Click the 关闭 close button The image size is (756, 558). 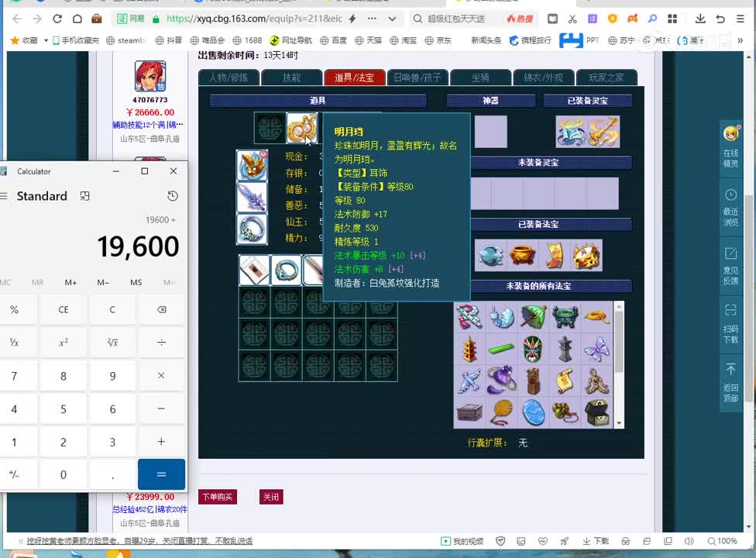[271, 497]
